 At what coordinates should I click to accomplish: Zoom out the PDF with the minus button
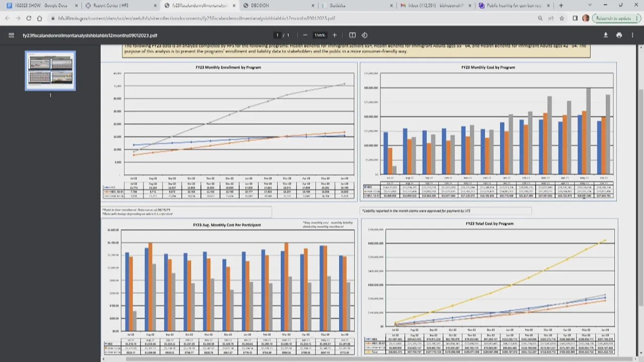click(x=305, y=35)
